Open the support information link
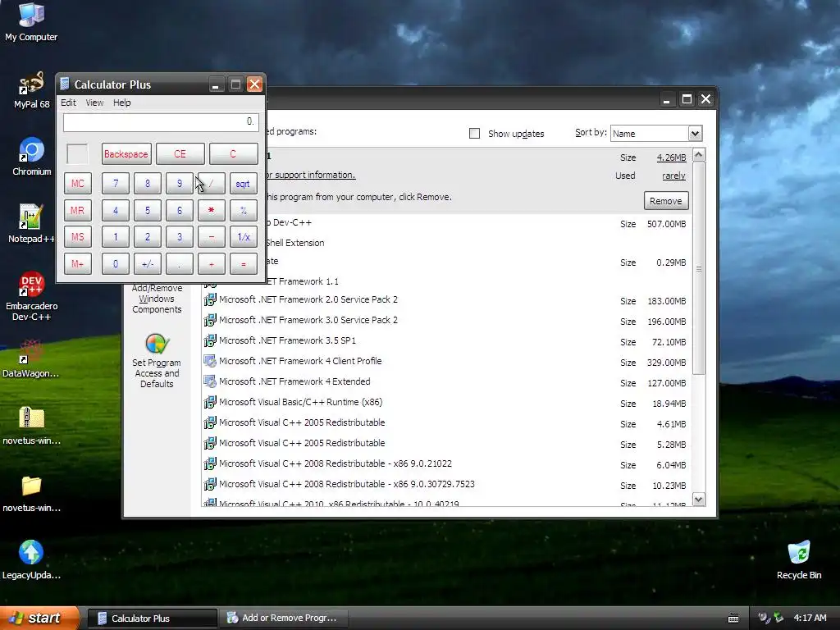Screen dimensions: 840x630 (x=311, y=176)
